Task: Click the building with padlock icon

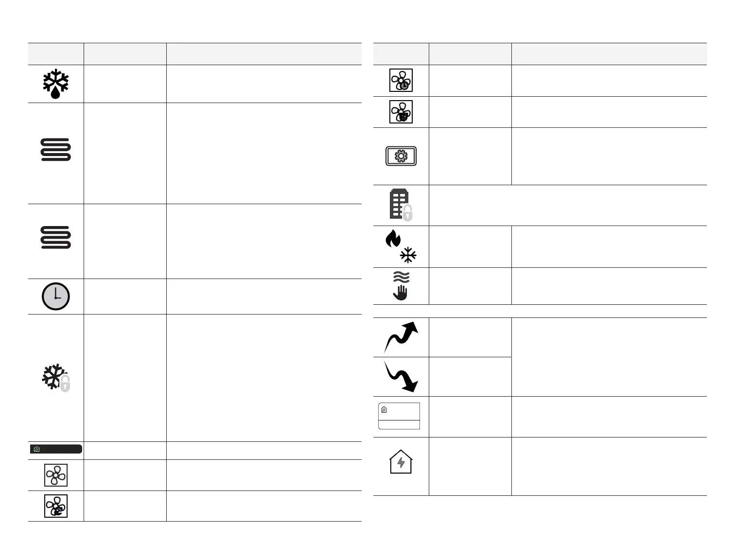Action: click(x=401, y=205)
